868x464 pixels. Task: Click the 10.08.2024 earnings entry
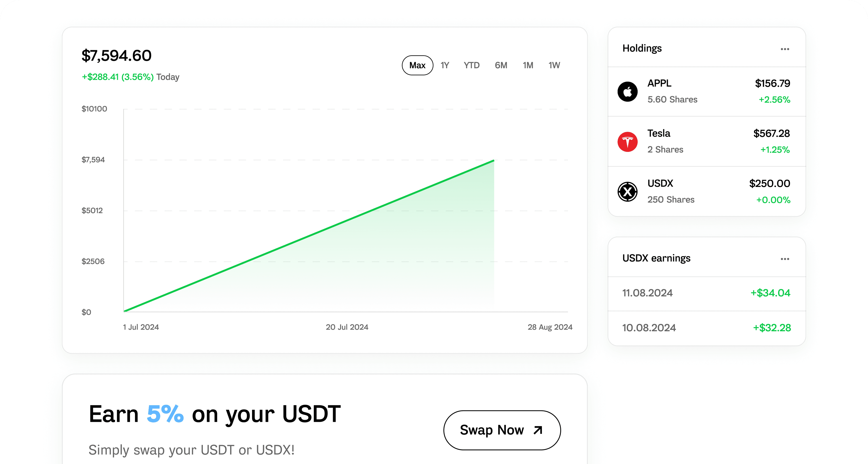tap(649, 327)
